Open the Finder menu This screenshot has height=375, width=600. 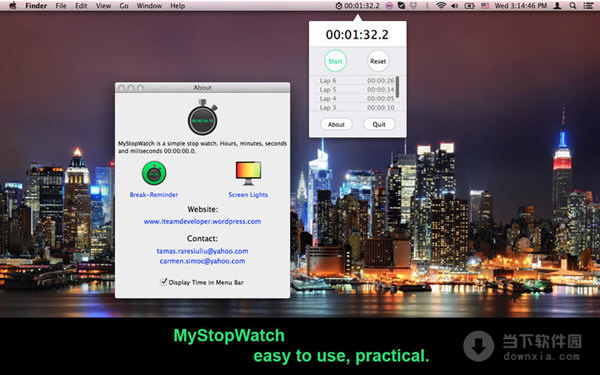click(x=36, y=6)
